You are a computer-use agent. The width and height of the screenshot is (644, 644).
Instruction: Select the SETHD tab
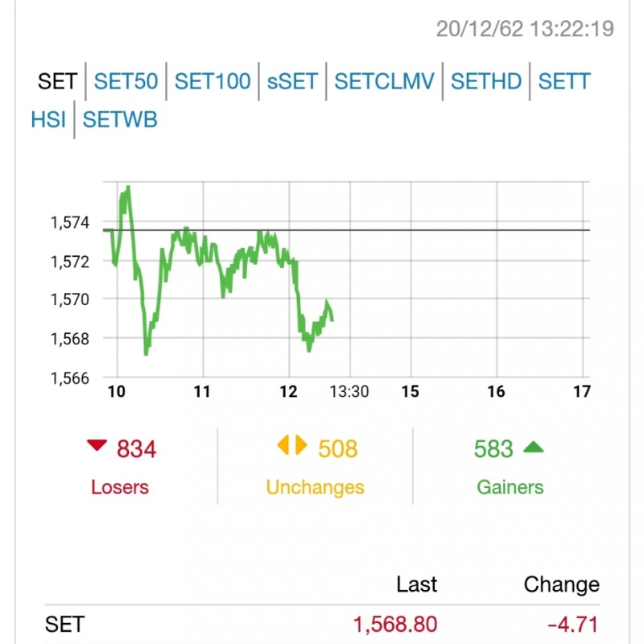tap(486, 81)
